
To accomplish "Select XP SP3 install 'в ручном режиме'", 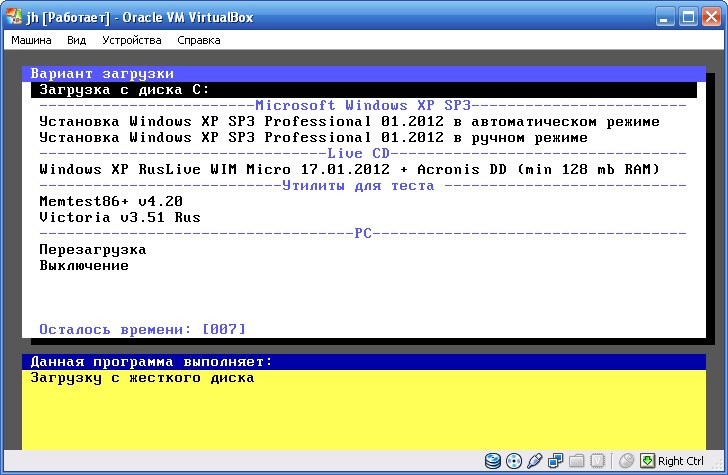I will coord(313,137).
